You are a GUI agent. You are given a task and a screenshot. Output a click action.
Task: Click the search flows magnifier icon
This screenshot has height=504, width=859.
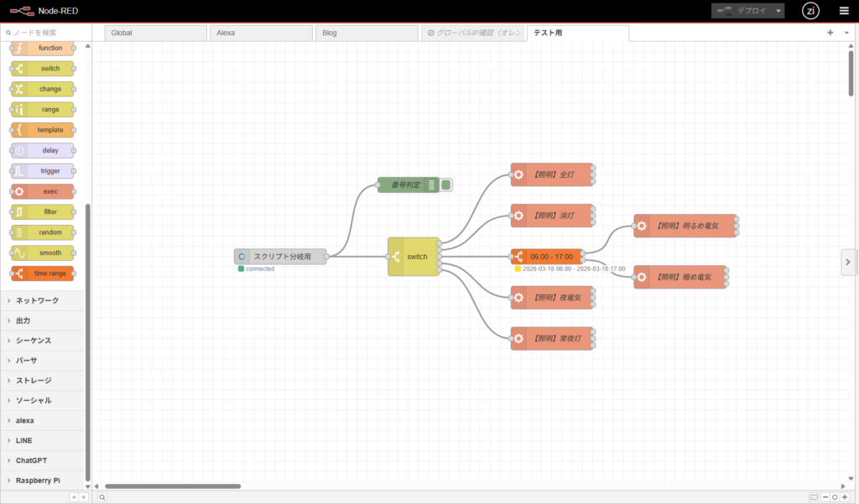click(102, 497)
